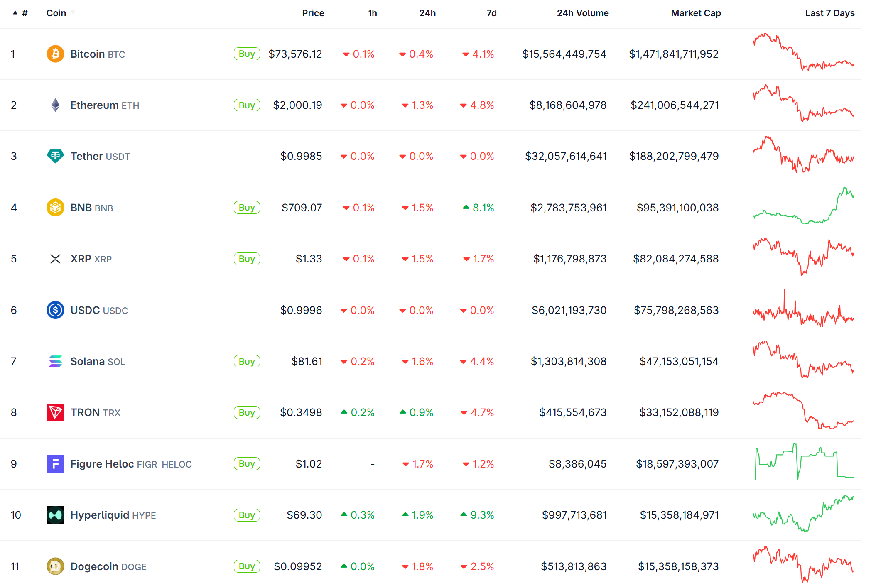This screenshot has height=588, width=871.
Task: Open Bitcoin's 7-day sparkline chart
Action: pyautogui.click(x=803, y=52)
